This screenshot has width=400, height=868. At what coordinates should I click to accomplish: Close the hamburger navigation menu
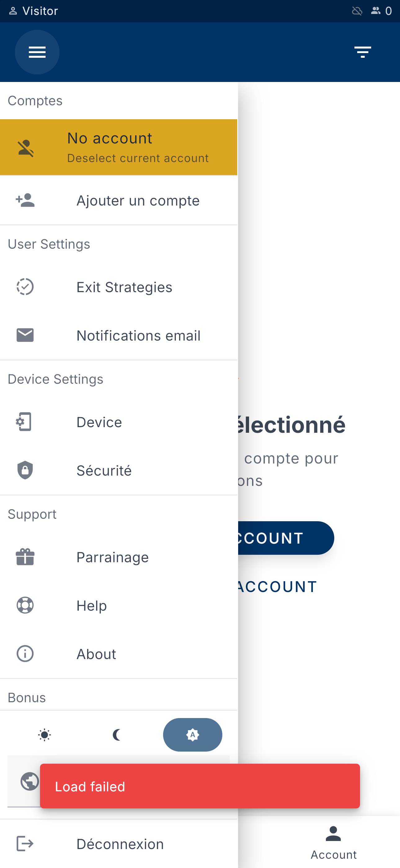coord(37,52)
